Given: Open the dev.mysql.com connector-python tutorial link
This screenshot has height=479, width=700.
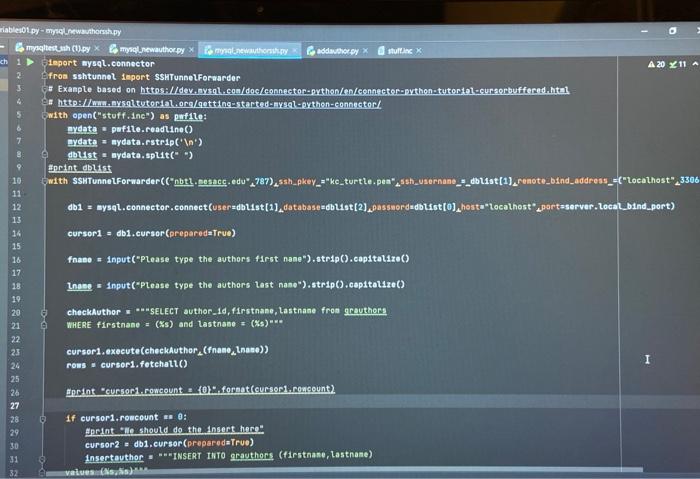Looking at the screenshot, I should [354, 90].
